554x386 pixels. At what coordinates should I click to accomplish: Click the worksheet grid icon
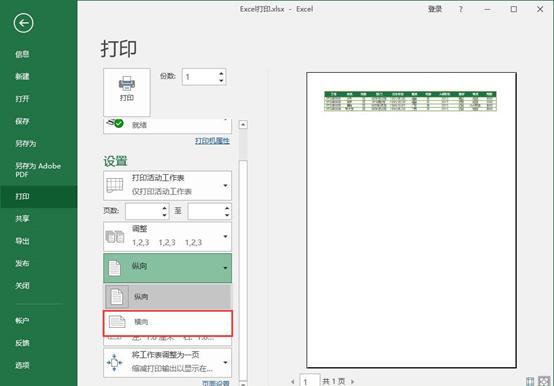coord(115,185)
